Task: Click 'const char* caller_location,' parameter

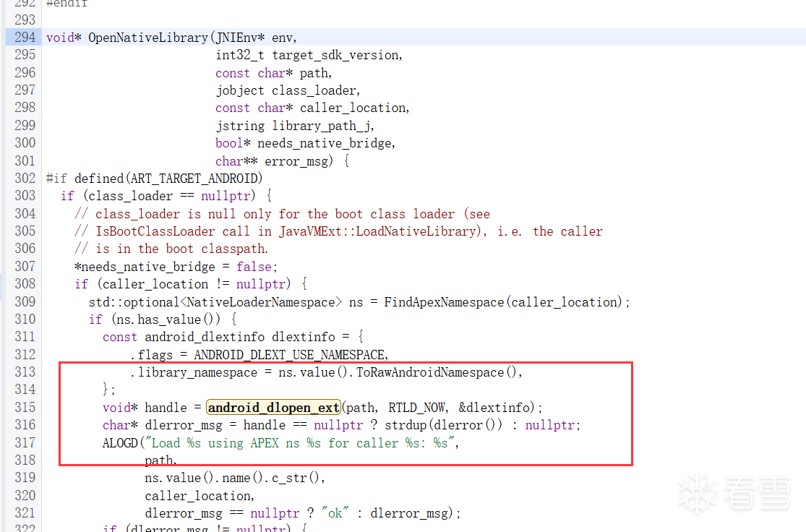Action: tap(312, 108)
